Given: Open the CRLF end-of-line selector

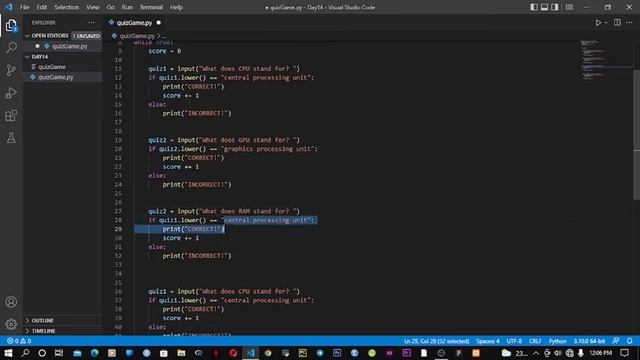Looking at the screenshot, I should click(x=535, y=341).
